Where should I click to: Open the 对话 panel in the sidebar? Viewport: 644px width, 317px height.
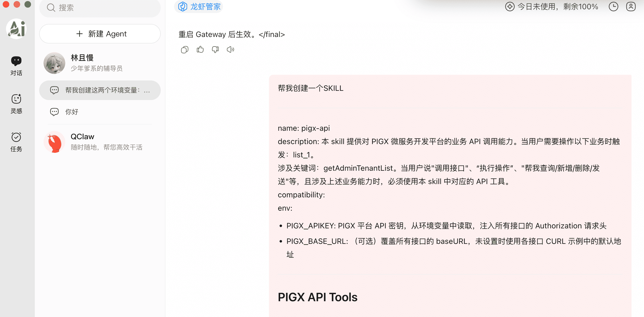coord(16,65)
